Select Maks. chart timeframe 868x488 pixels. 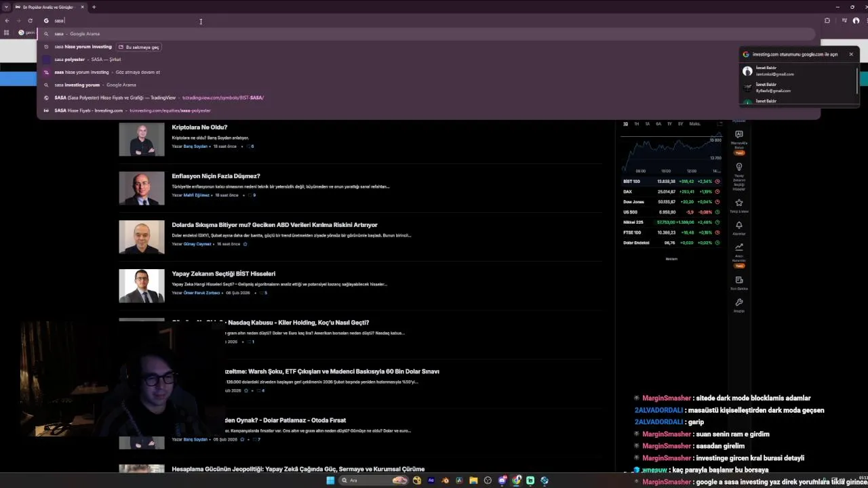click(x=695, y=124)
